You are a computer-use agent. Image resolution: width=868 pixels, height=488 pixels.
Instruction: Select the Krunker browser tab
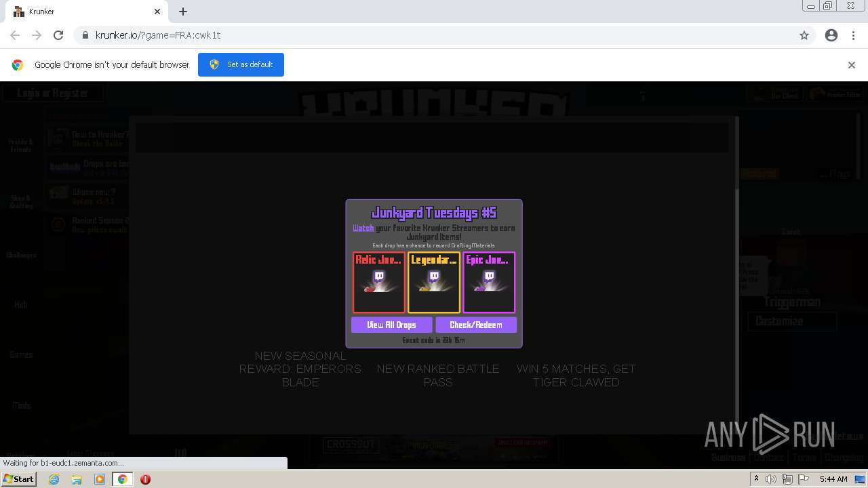85,12
